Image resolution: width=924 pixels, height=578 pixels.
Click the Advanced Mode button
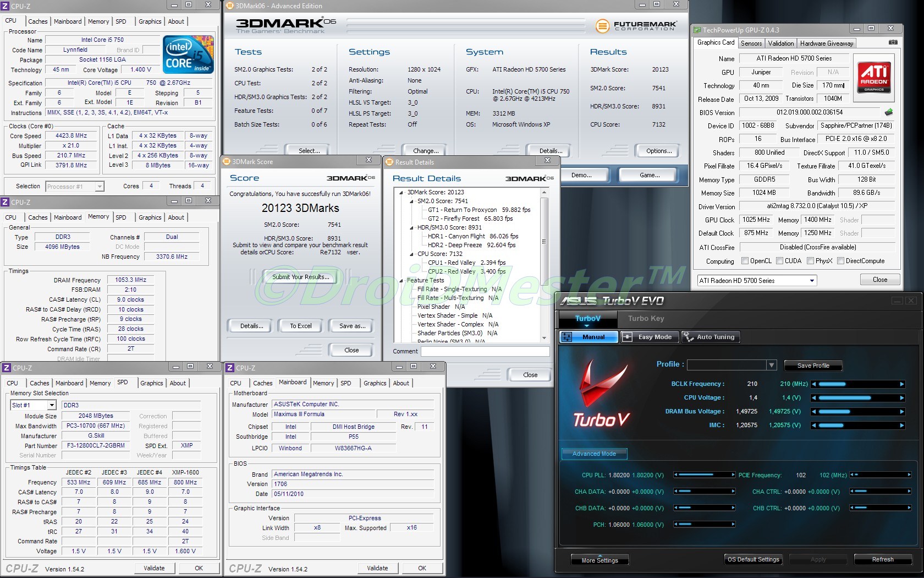594,454
